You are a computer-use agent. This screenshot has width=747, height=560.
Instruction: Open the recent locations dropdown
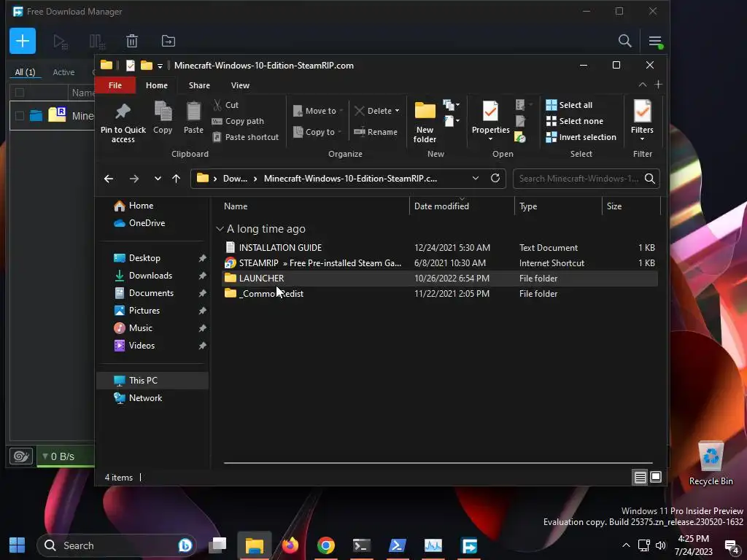(x=158, y=179)
